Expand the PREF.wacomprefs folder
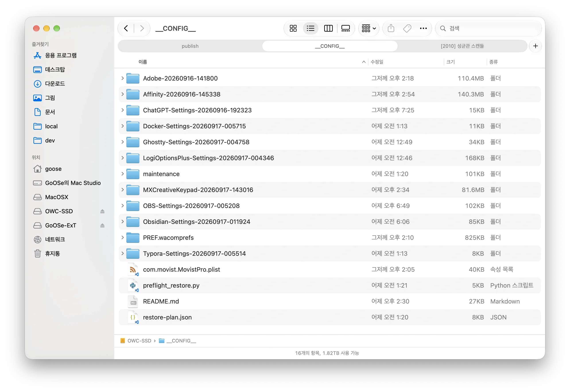 pos(122,238)
